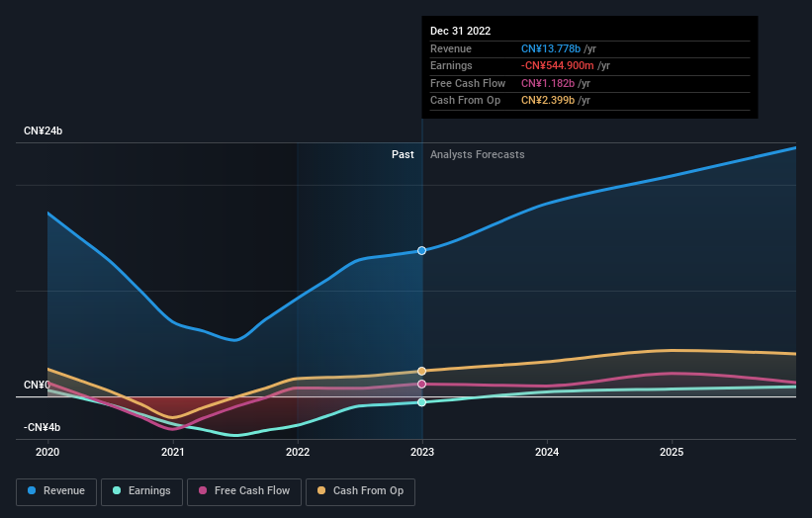This screenshot has width=812, height=518.
Task: Click the 2021 x-axis label
Action: pyautogui.click(x=172, y=453)
